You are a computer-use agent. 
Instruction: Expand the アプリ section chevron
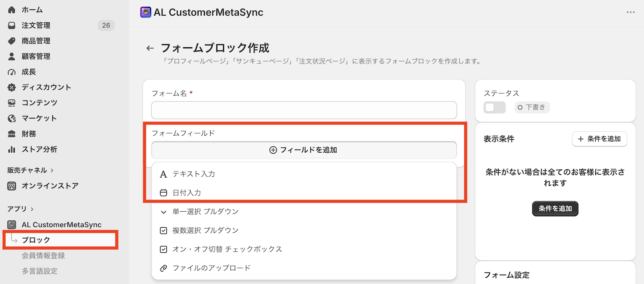pyautogui.click(x=32, y=209)
